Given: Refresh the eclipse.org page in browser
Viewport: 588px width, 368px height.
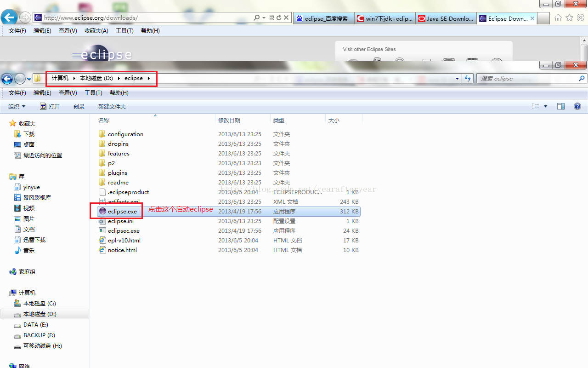Looking at the screenshot, I should 279,18.
